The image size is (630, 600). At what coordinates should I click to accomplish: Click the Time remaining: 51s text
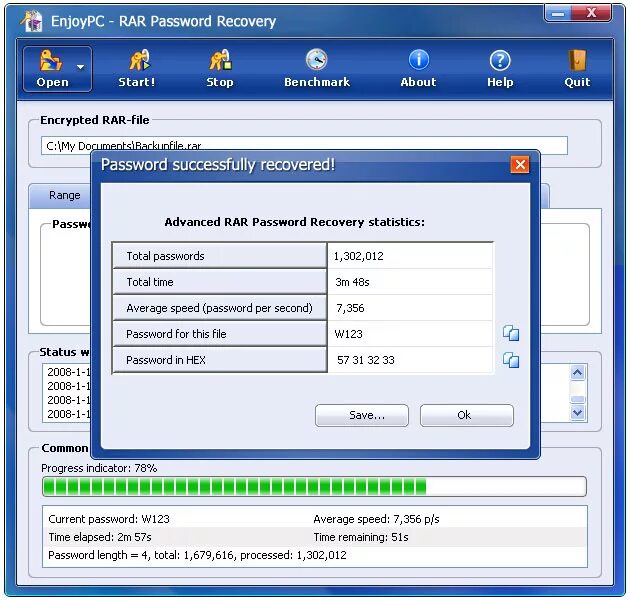click(361, 537)
